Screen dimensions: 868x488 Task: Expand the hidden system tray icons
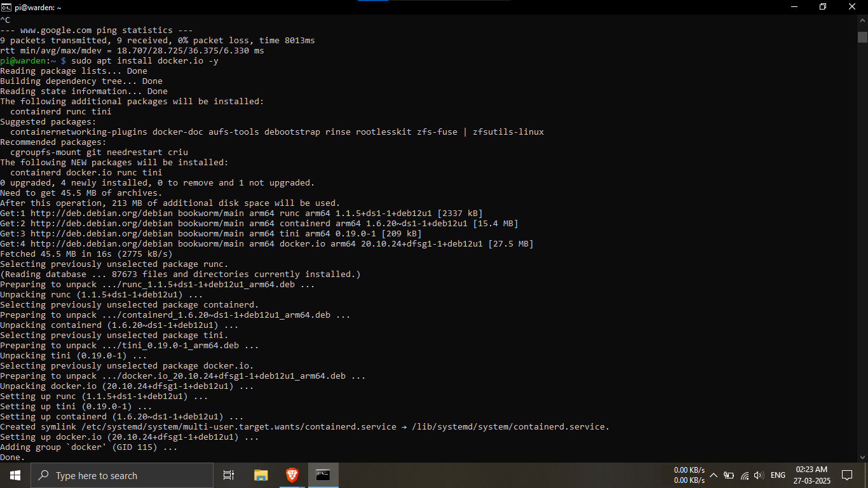click(x=714, y=475)
